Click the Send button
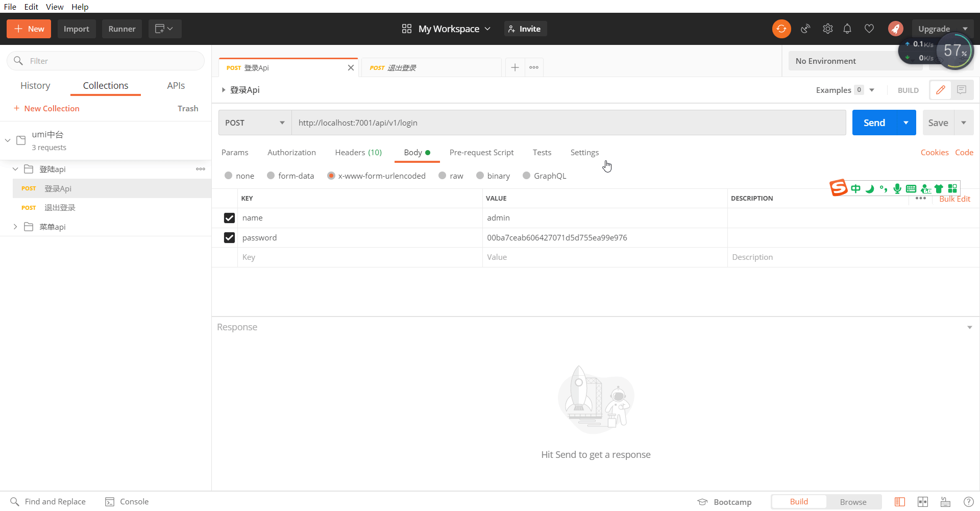 click(874, 123)
